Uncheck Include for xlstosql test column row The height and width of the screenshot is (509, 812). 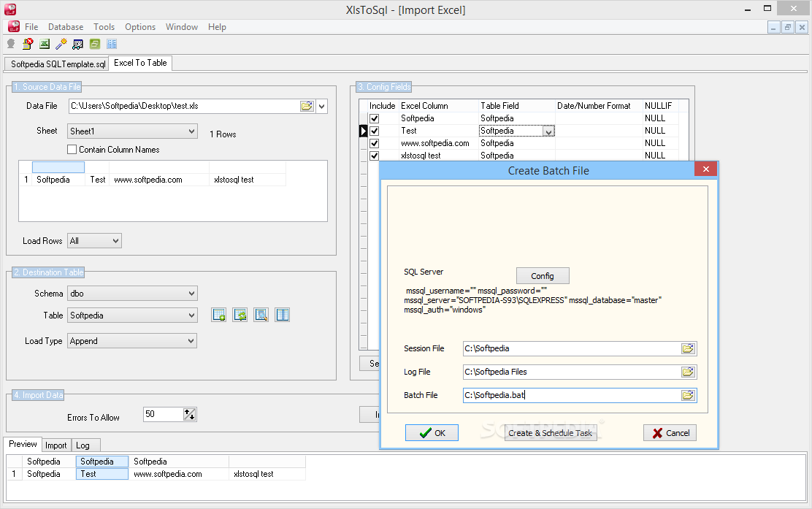(375, 156)
